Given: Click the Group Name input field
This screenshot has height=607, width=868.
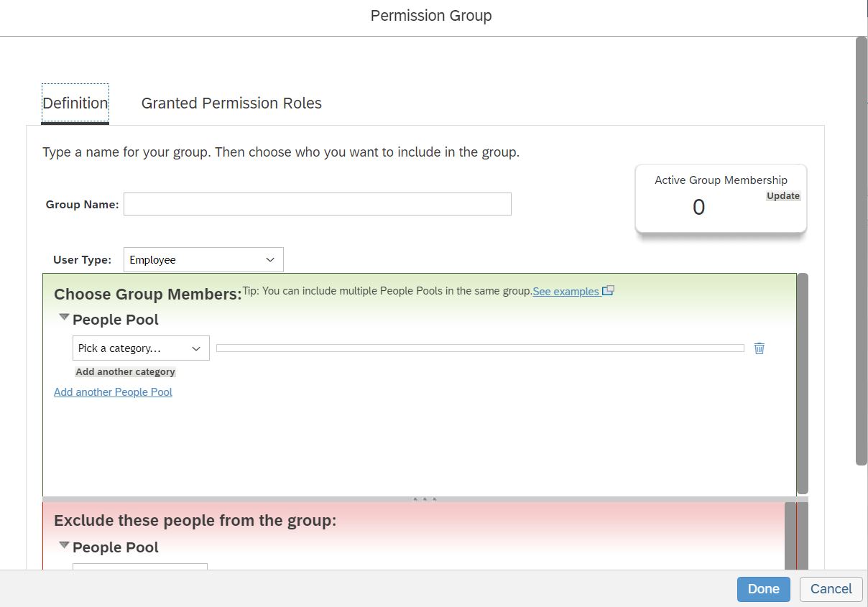Looking at the screenshot, I should (x=317, y=204).
